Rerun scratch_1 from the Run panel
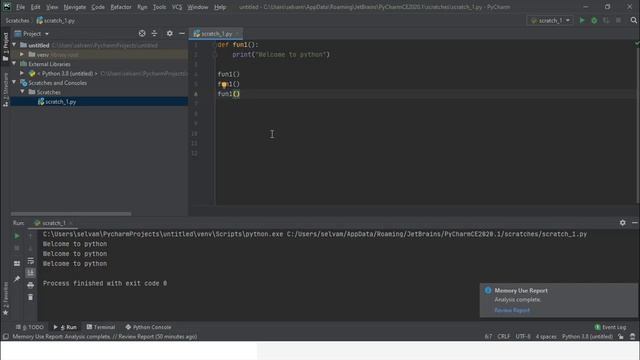640x360 pixels. (17, 236)
